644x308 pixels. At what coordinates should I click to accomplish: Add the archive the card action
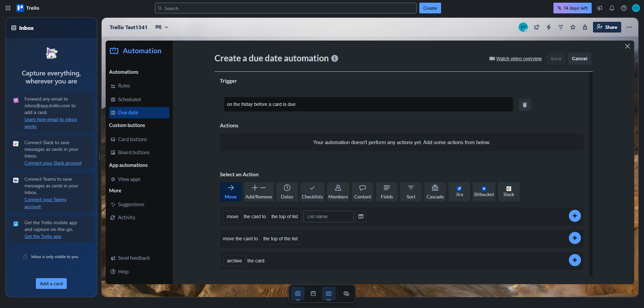click(575, 260)
